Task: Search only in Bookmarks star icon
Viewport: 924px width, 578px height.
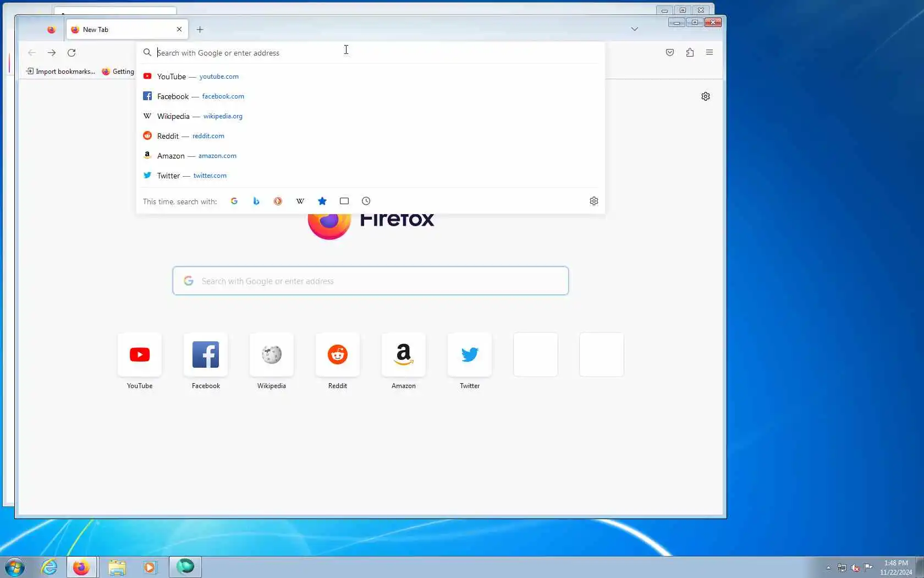Action: click(x=322, y=201)
